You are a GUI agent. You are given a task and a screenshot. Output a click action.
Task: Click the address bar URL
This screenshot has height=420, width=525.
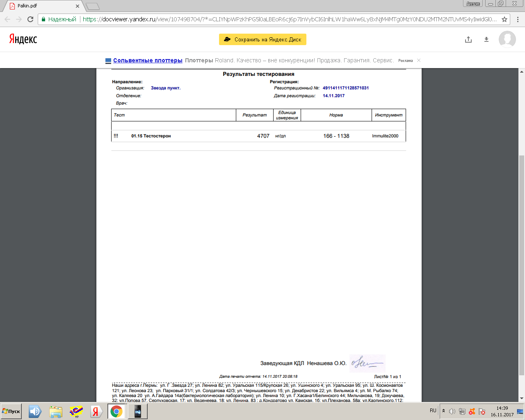pyautogui.click(x=287, y=19)
